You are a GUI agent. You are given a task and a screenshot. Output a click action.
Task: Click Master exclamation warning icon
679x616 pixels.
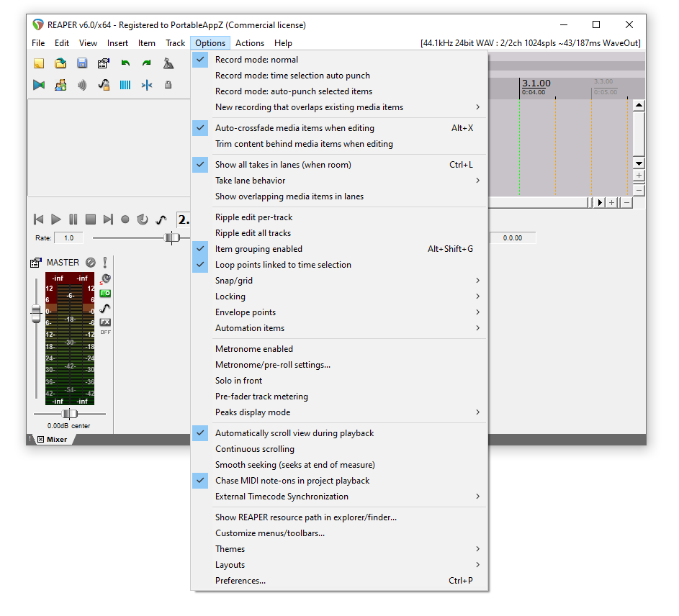pyautogui.click(x=105, y=263)
